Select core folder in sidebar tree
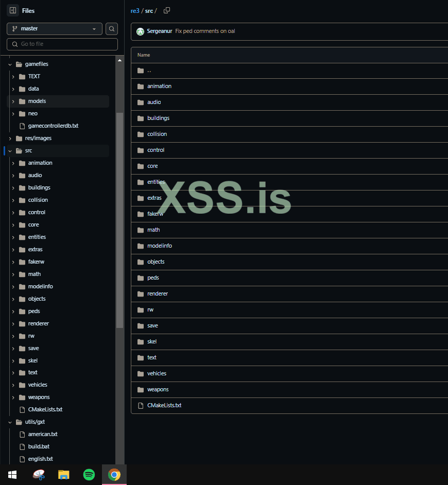Screen dimensions: 448x485 click(x=33, y=225)
